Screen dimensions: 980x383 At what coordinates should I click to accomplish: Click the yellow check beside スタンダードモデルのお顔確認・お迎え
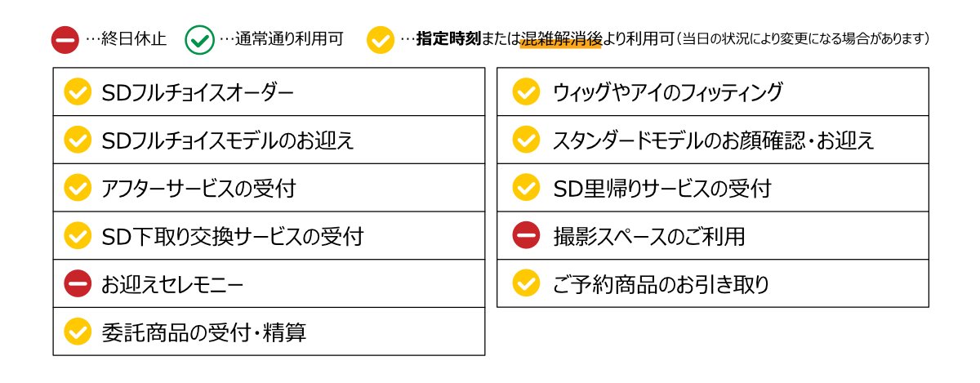pos(526,140)
